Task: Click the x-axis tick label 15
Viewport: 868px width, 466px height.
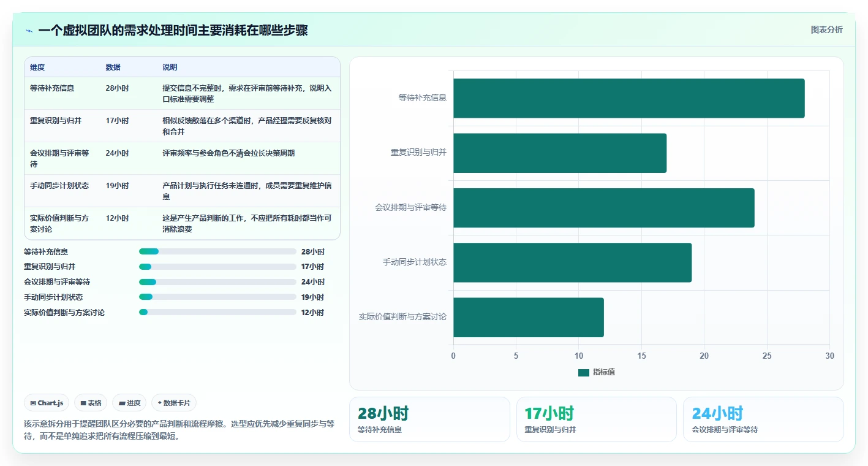Action: (641, 356)
